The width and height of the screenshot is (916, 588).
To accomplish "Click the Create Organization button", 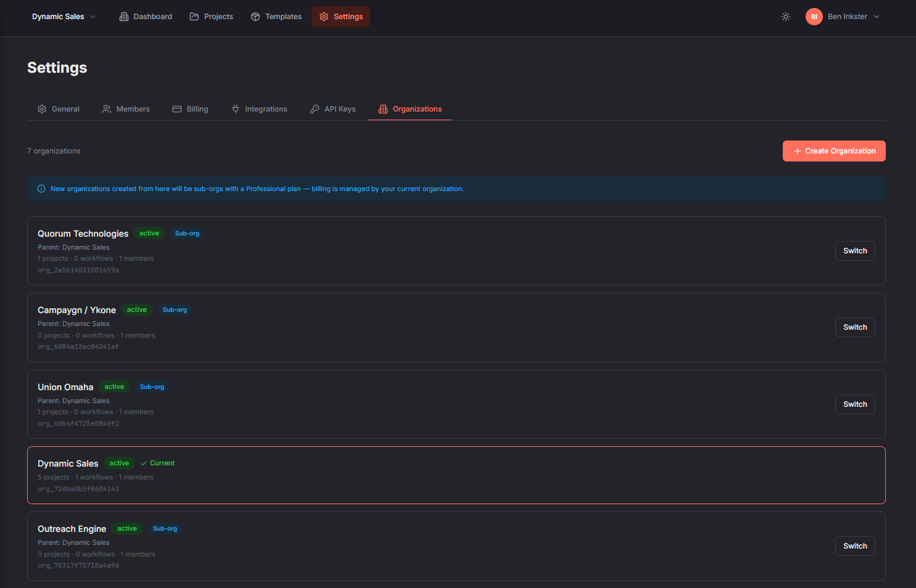I will pos(834,151).
